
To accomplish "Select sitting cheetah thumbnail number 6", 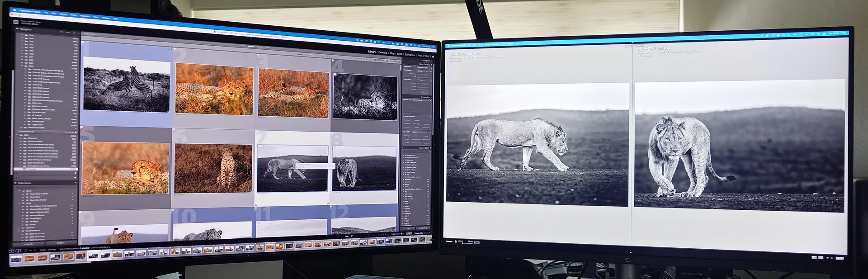I will [213, 168].
